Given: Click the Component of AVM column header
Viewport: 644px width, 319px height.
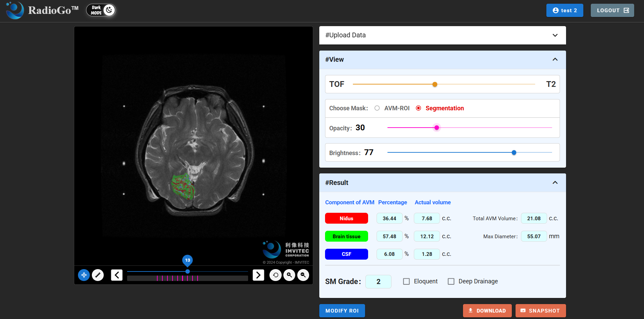Looking at the screenshot, I should coord(350,202).
